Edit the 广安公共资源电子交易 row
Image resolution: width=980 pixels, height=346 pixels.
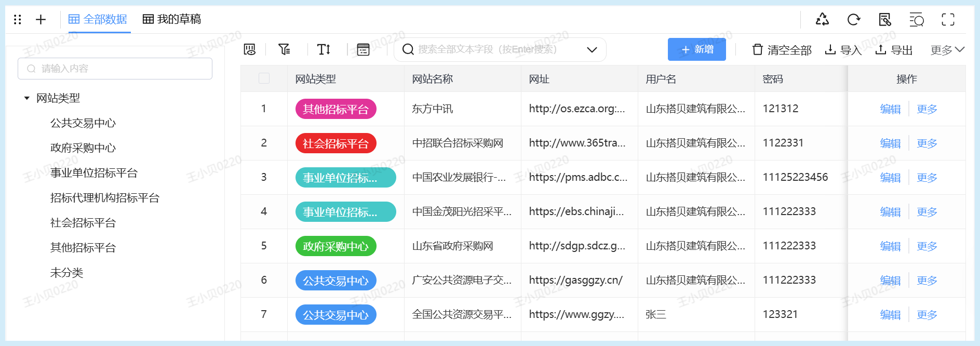pos(890,281)
